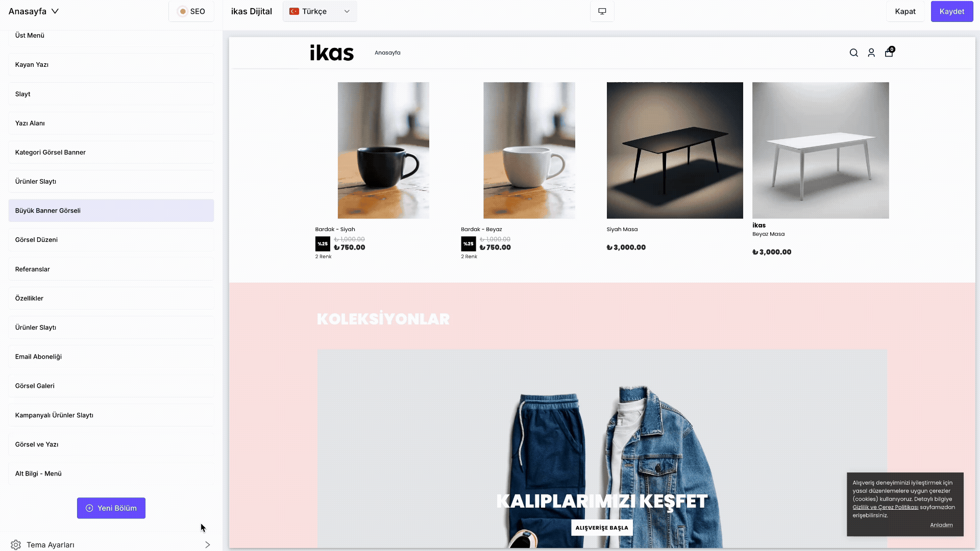This screenshot has width=980, height=551.
Task: Click the search magnifier icon in store header
Action: (853, 53)
